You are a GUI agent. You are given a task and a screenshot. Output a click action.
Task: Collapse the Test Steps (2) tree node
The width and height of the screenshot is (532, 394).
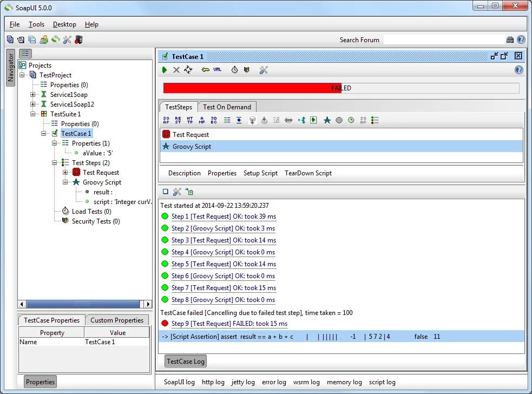coord(55,162)
